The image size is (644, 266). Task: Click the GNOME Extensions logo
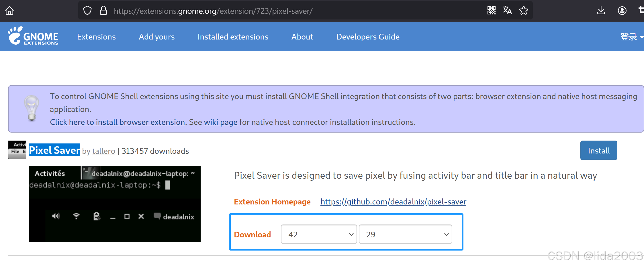[x=33, y=36]
